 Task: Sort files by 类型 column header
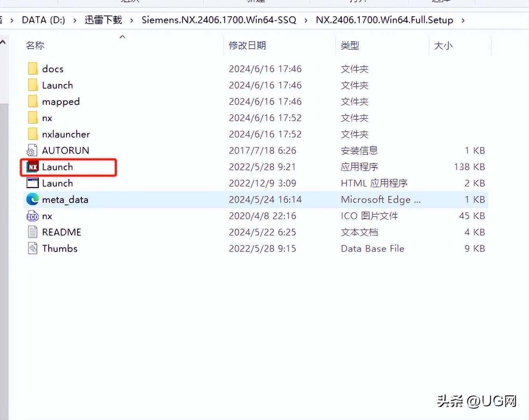[x=350, y=45]
